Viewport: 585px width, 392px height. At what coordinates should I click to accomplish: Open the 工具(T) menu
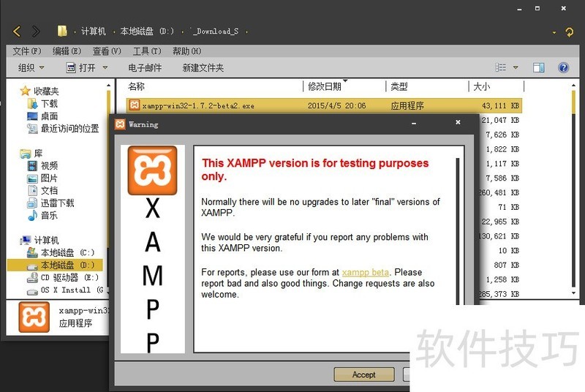(x=147, y=51)
